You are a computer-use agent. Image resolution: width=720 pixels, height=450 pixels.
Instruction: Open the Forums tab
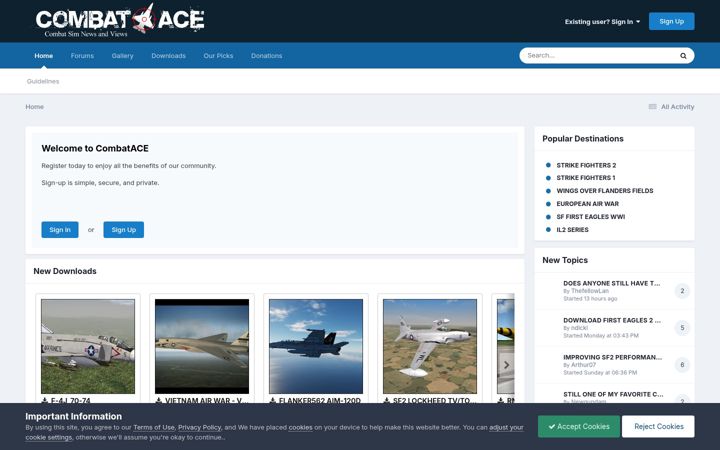point(82,56)
